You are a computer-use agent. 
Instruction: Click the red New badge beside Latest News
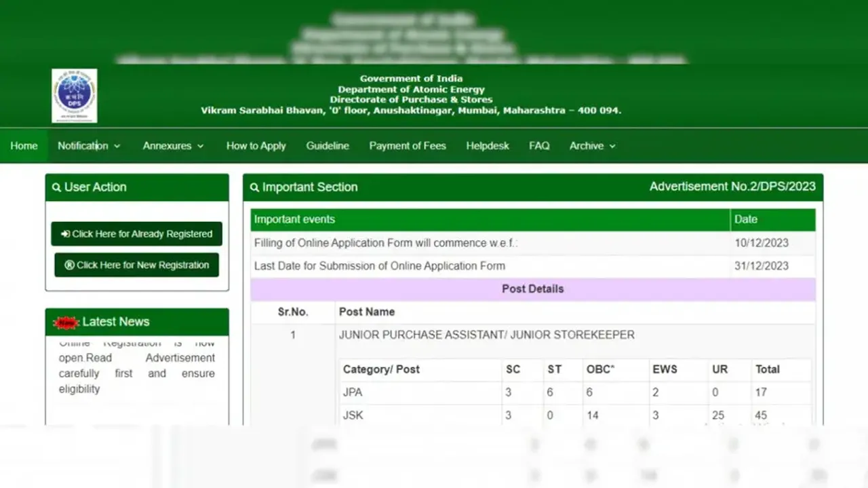(66, 322)
